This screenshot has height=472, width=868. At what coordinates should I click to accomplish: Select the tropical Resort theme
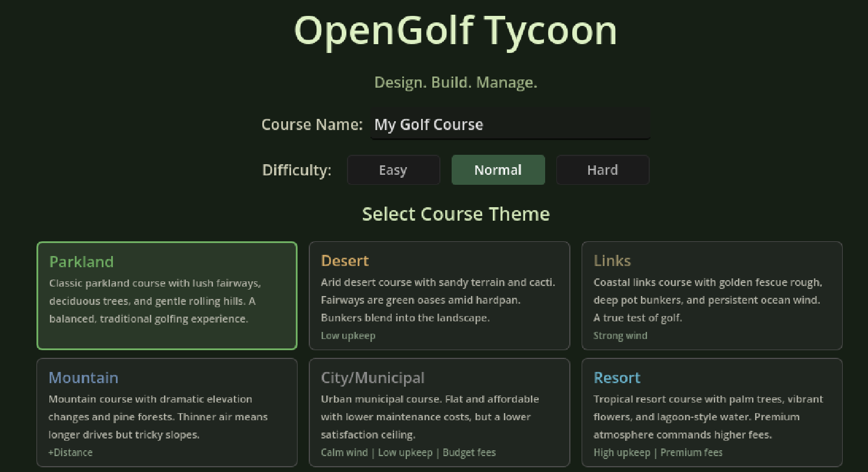[712, 412]
